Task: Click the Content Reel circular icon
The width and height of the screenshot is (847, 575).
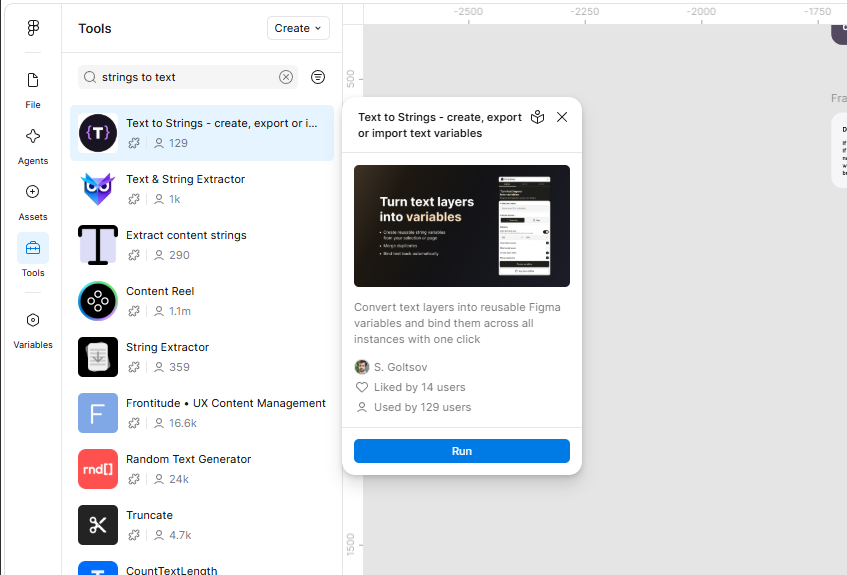Action: pos(98,301)
